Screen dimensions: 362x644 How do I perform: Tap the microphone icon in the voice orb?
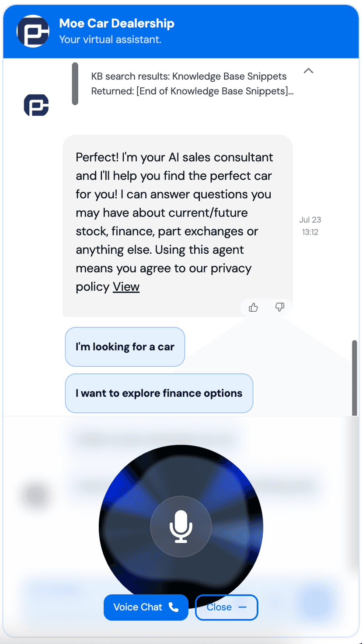[x=181, y=527]
